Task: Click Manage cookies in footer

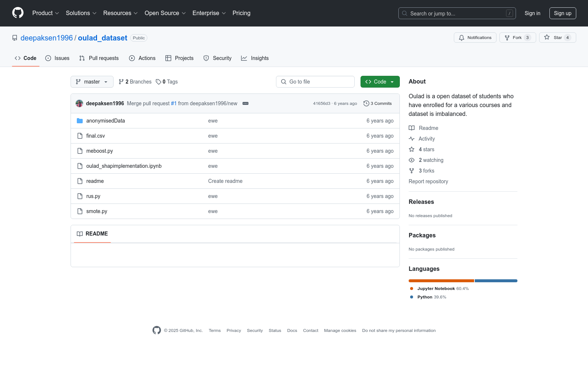Action: click(x=340, y=330)
